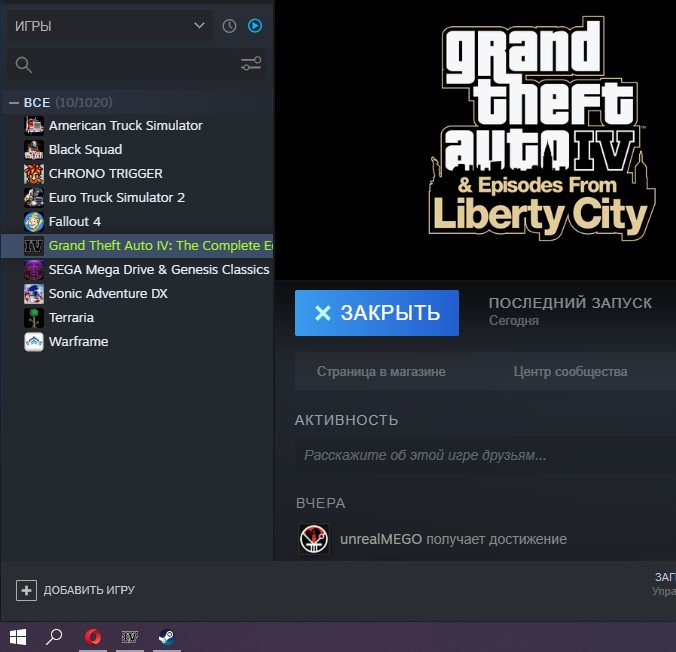Click the SEGA Mega Drive icon
Viewport: 676px width, 652px height.
pyautogui.click(x=34, y=270)
